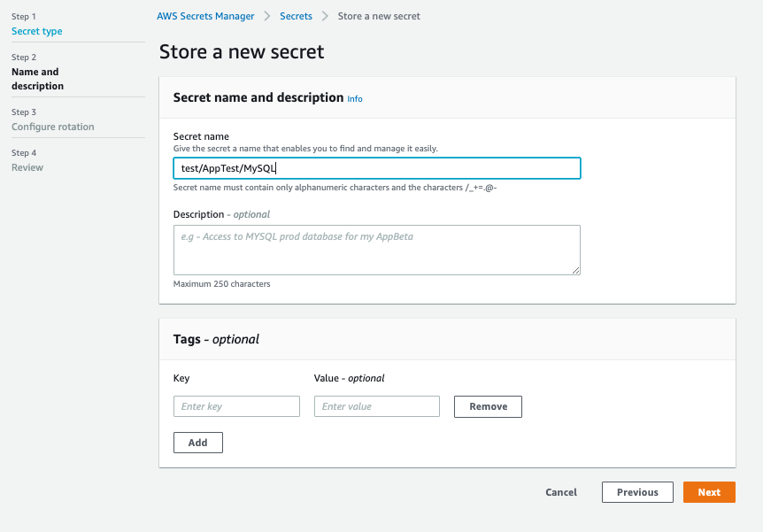Screen dimensions: 763x532
Task: Proceed with the orange Next button
Action: (x=709, y=492)
